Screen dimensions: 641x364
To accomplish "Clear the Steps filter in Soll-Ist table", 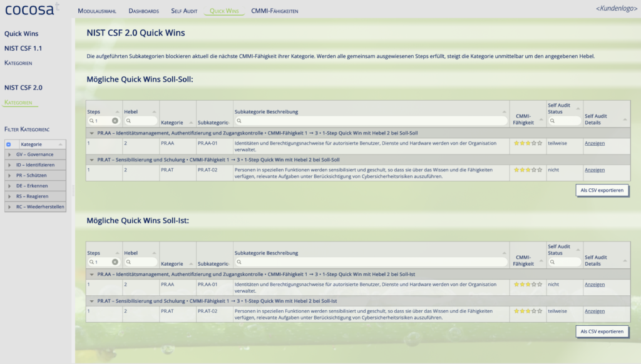I will coord(115,262).
